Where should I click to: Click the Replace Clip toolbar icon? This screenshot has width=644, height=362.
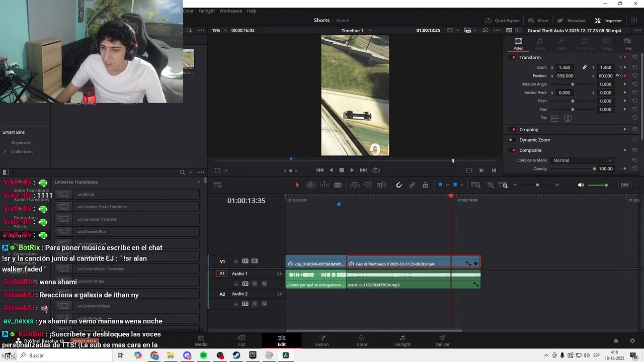click(381, 185)
